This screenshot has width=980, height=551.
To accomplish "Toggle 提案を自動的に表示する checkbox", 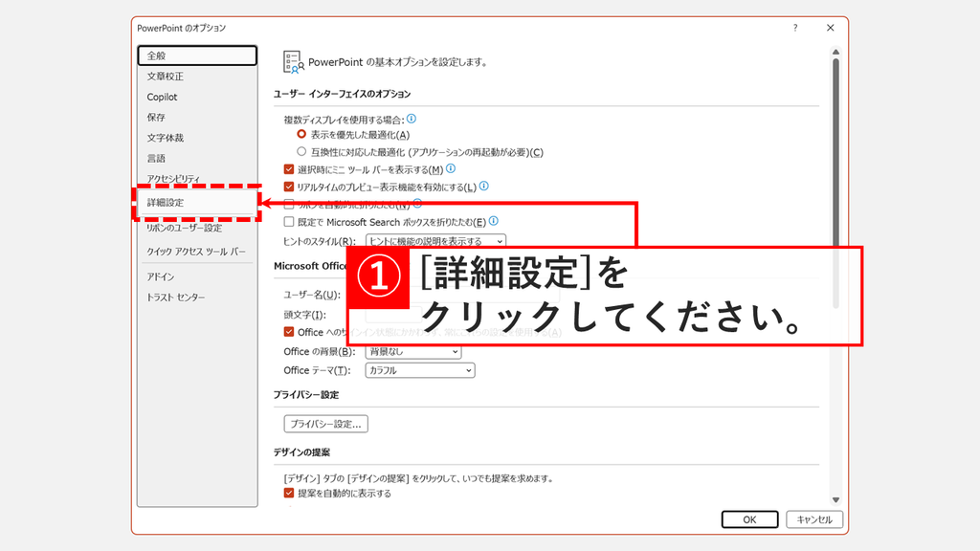I will (289, 493).
